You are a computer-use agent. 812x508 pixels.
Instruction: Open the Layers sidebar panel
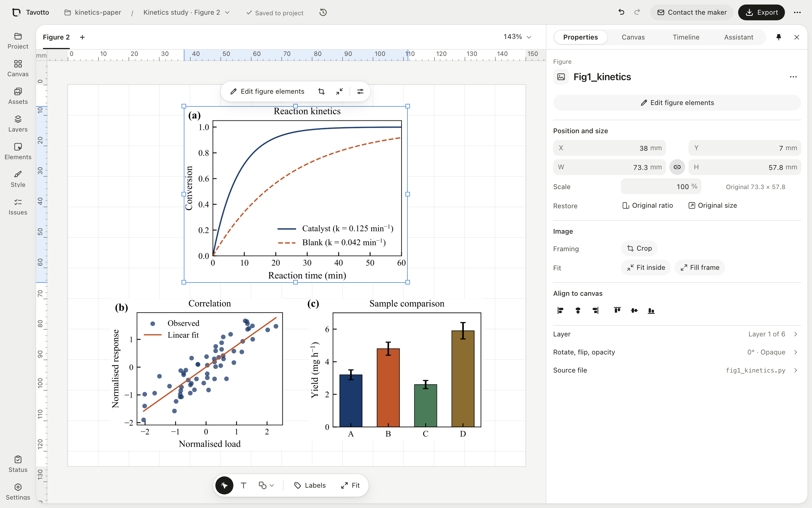[x=18, y=124]
